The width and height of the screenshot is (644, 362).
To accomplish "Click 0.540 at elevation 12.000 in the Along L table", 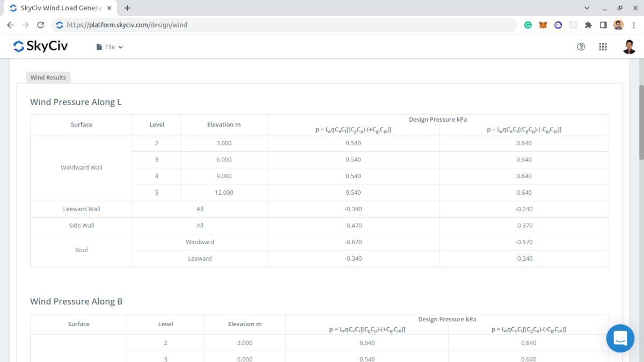I will coord(353,193).
